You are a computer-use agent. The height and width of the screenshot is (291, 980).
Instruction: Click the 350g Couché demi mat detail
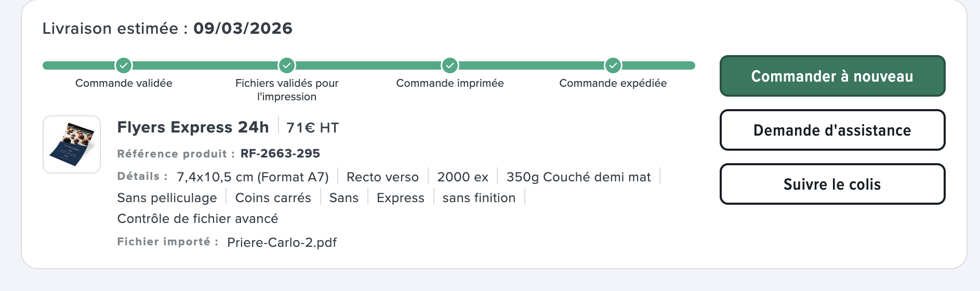[x=578, y=177]
